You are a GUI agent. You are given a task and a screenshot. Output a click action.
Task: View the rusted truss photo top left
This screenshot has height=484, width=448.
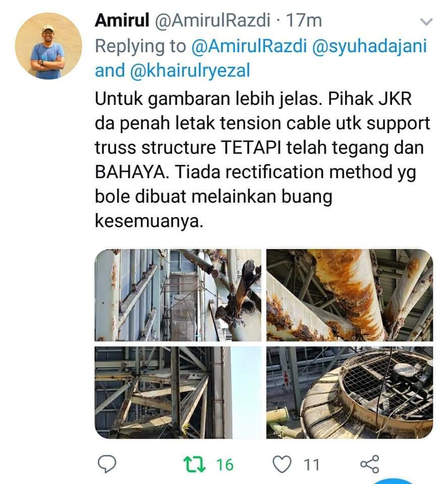click(178, 295)
